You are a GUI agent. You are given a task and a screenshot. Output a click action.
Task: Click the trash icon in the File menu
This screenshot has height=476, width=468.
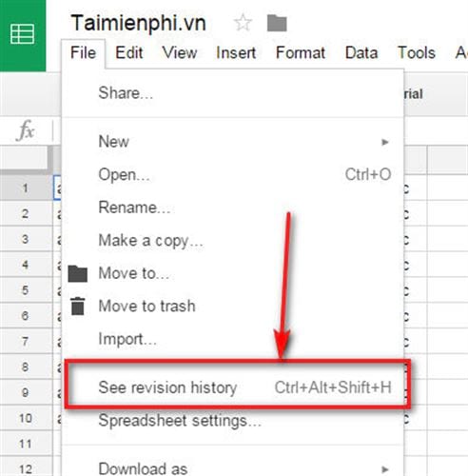[78, 306]
